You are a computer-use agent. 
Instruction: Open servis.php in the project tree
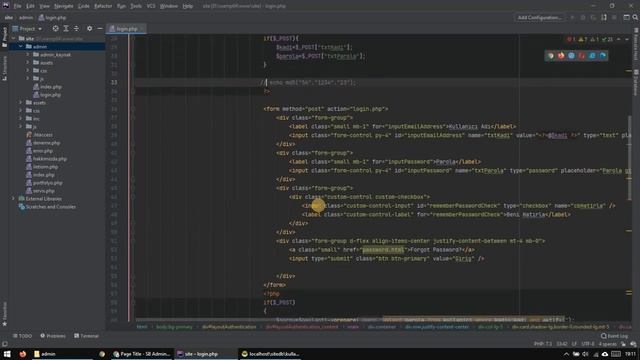[x=40, y=191]
